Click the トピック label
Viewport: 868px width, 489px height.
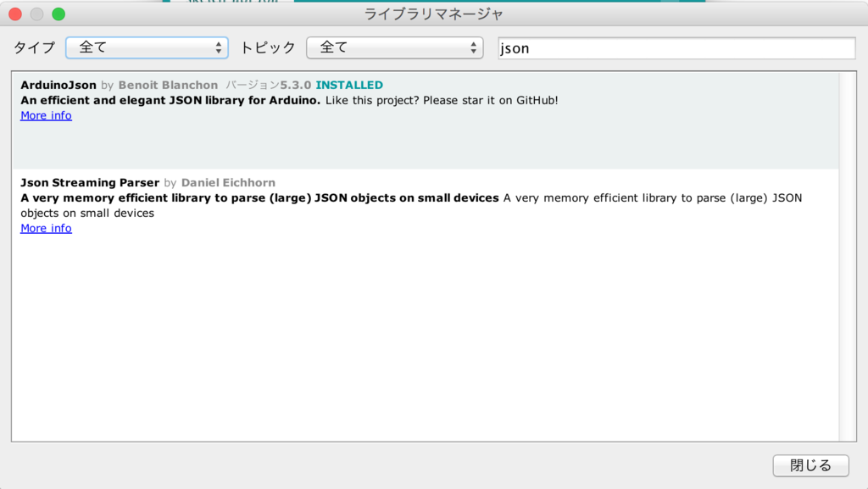pos(268,47)
